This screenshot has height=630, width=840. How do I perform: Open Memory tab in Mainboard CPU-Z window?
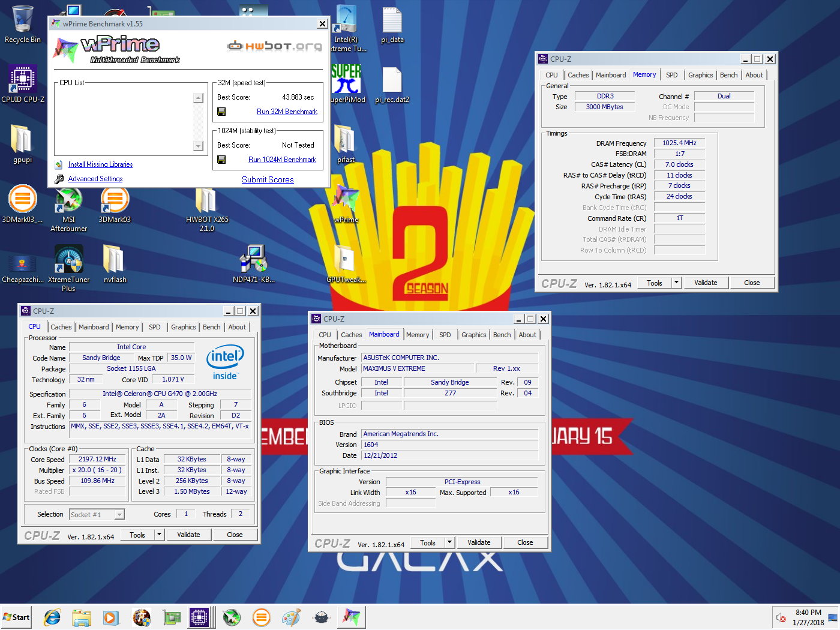click(x=418, y=335)
